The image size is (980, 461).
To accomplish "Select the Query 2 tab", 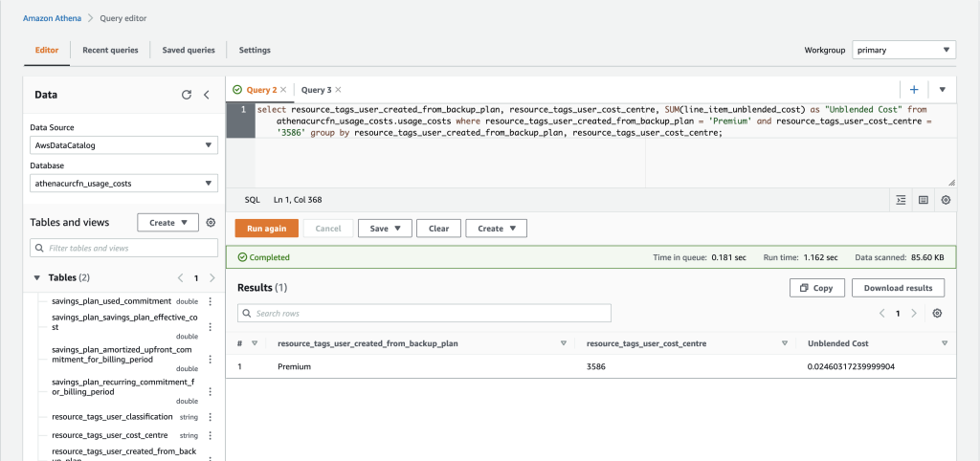I will [x=261, y=90].
